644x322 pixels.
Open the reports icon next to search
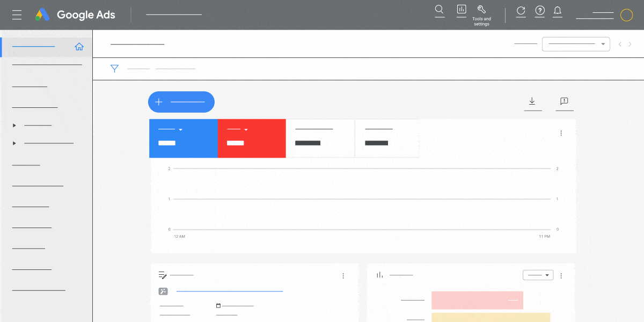462,11
